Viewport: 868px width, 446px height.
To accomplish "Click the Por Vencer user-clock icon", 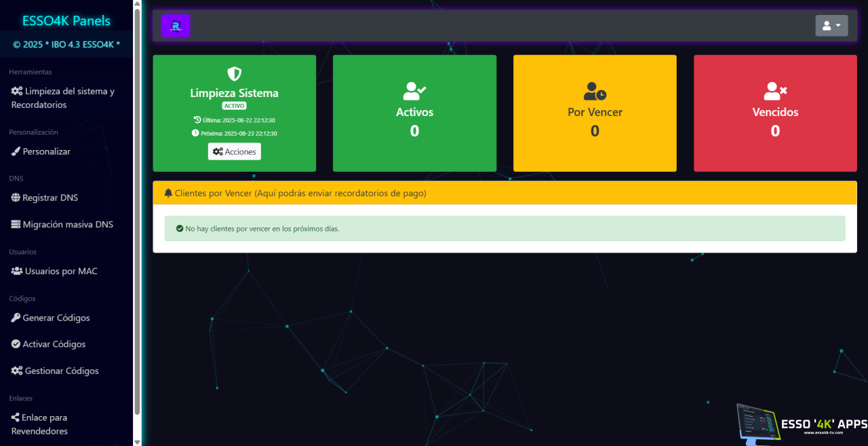I will (x=595, y=91).
